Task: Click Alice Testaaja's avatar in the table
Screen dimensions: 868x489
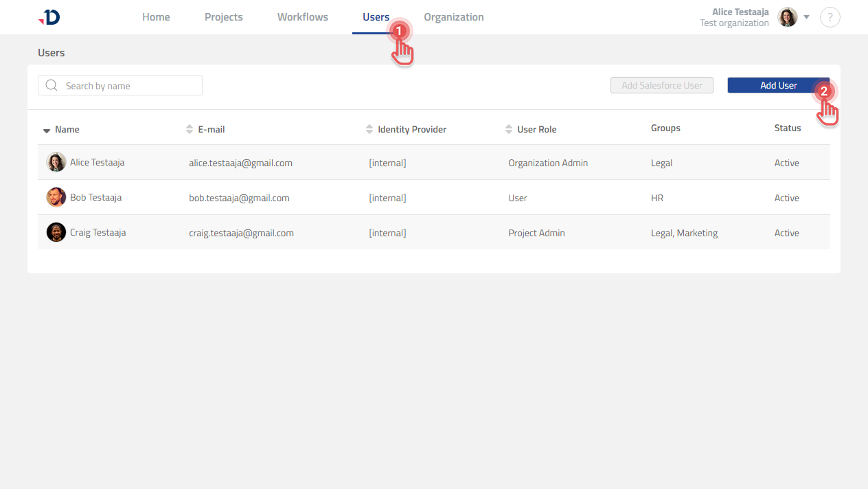Action: pos(56,163)
